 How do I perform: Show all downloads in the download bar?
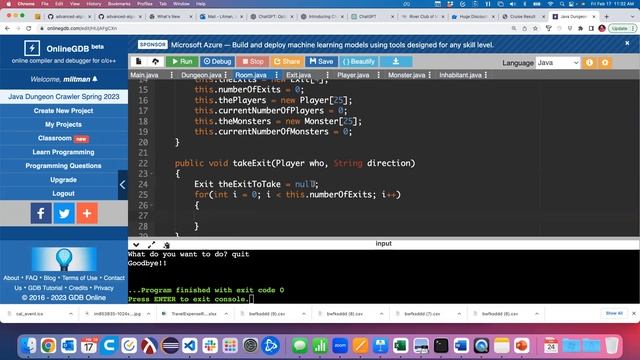(x=614, y=313)
